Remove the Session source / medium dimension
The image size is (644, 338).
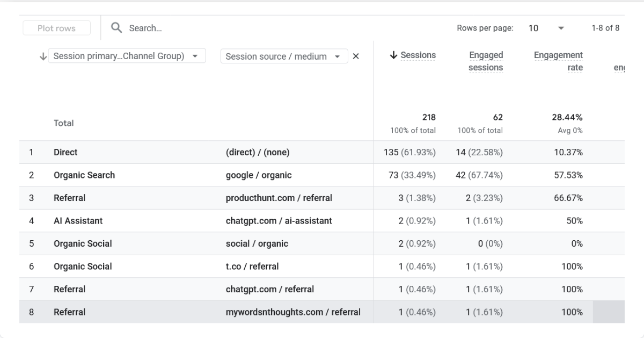coord(355,56)
